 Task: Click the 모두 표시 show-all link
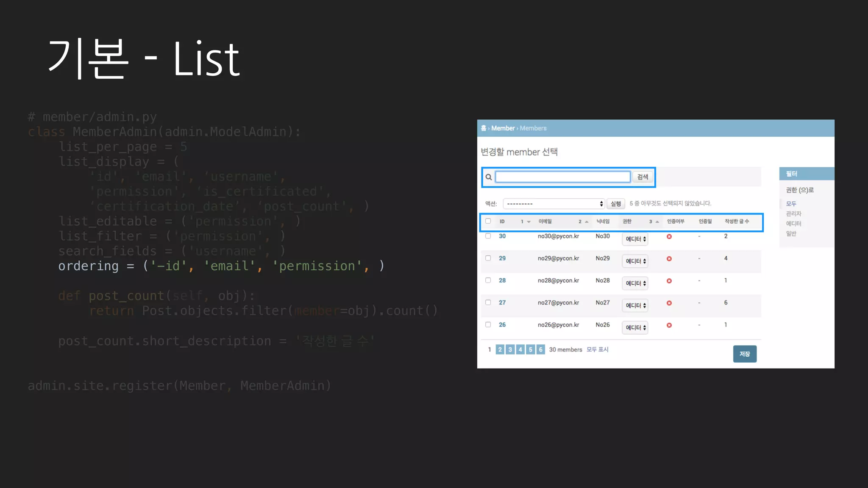pyautogui.click(x=597, y=349)
